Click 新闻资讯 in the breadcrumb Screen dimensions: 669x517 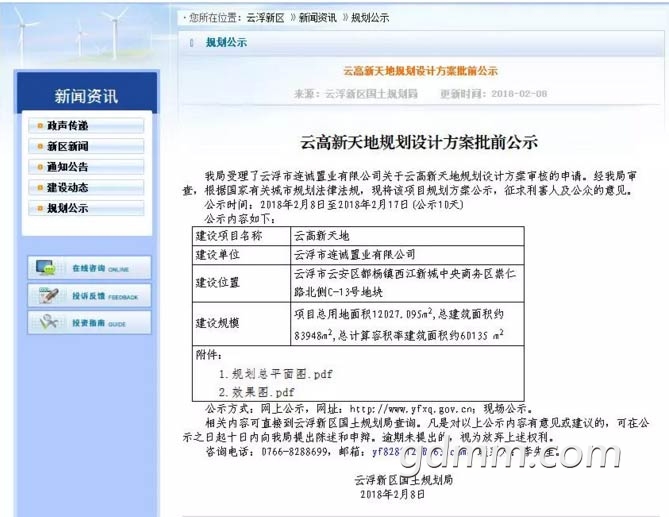[x=318, y=18]
